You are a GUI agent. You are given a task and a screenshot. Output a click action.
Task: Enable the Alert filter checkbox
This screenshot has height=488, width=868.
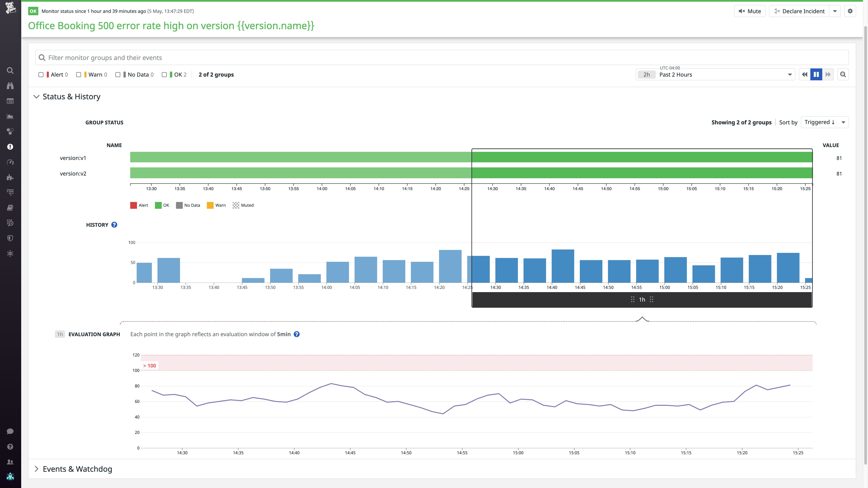(41, 75)
